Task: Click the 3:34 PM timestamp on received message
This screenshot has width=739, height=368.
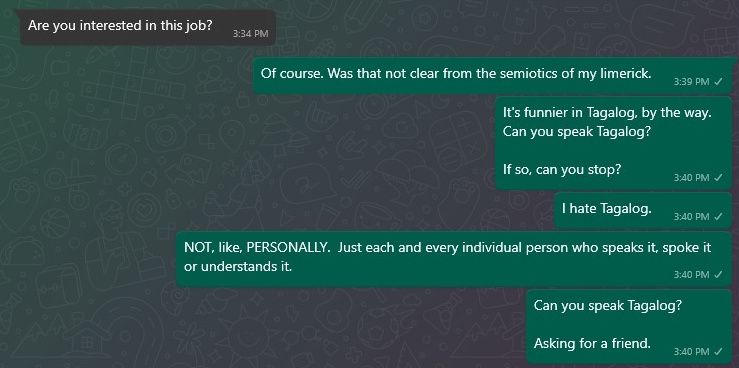Action: 250,34
